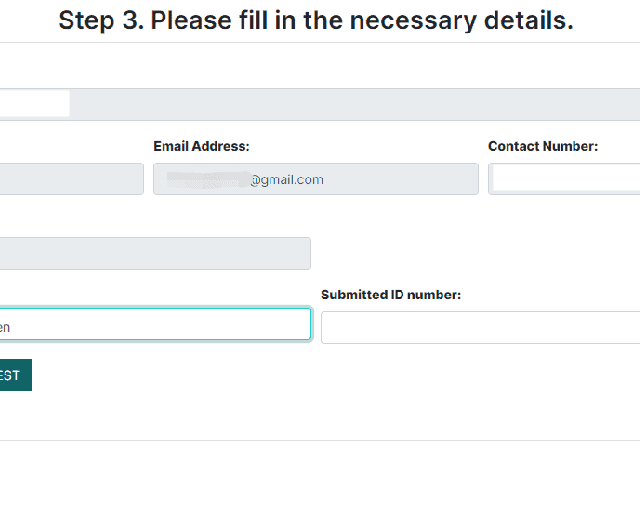The width and height of the screenshot is (640, 514).
Task: Focus the Submitted ID number input field
Action: [x=480, y=327]
